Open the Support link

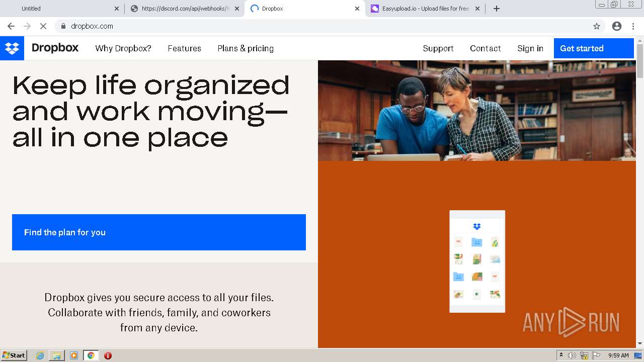click(438, 48)
